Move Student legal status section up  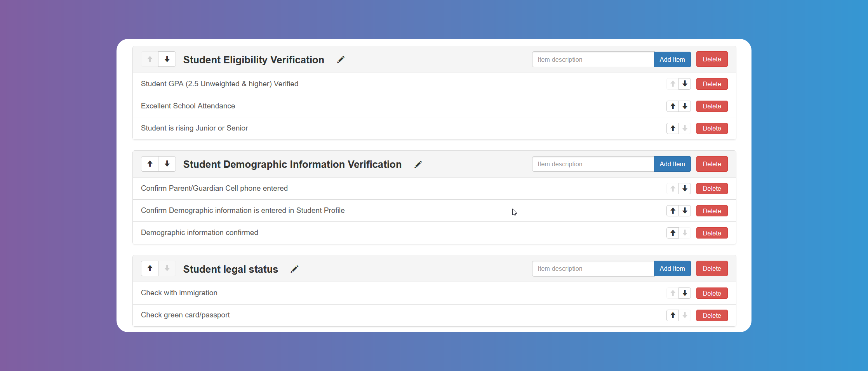(x=150, y=268)
